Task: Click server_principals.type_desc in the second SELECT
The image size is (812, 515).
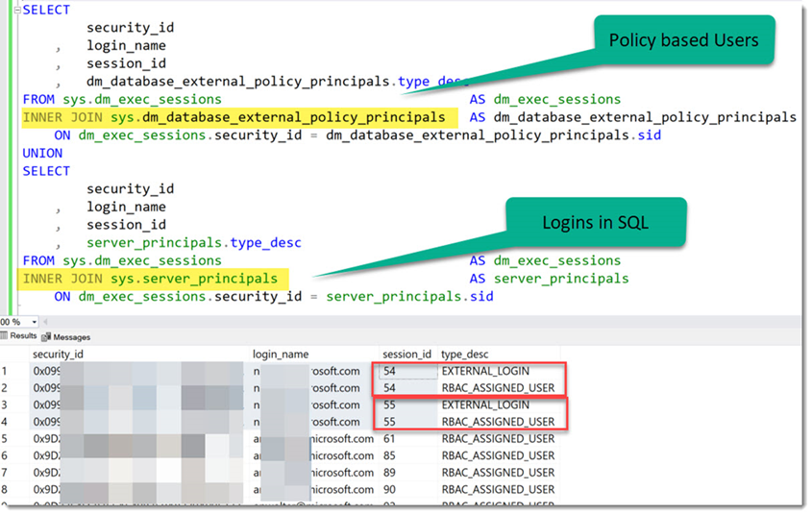Action: point(194,243)
